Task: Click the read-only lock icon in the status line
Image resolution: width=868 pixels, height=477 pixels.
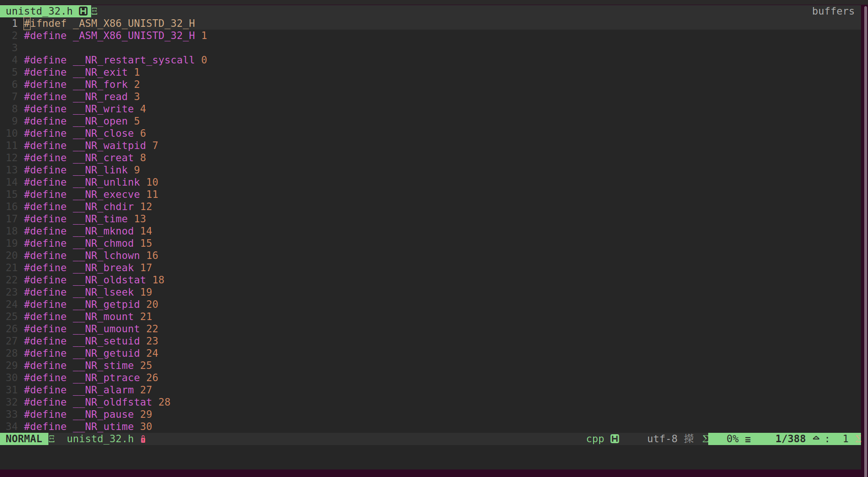Action: (x=143, y=439)
